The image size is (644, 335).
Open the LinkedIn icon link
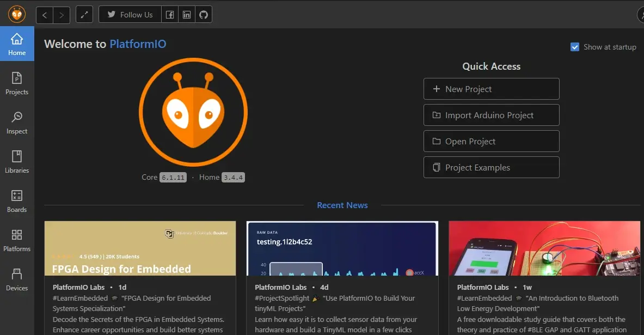point(187,15)
